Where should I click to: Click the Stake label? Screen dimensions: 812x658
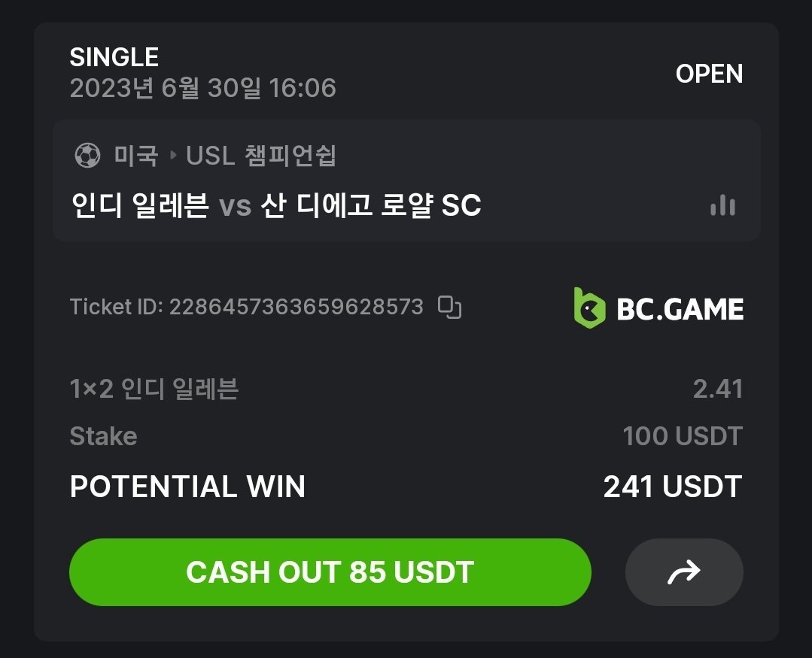click(x=103, y=436)
